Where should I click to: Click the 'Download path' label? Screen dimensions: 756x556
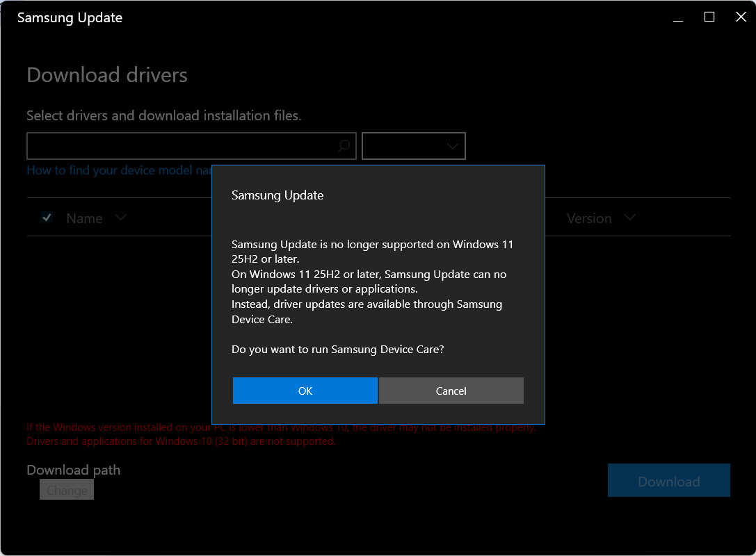click(x=73, y=470)
